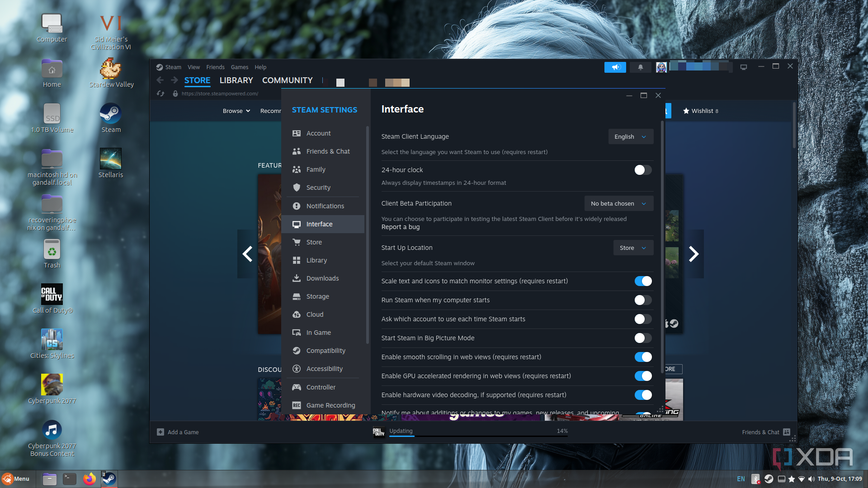Click Add a Game button
868x488 pixels.
178,432
